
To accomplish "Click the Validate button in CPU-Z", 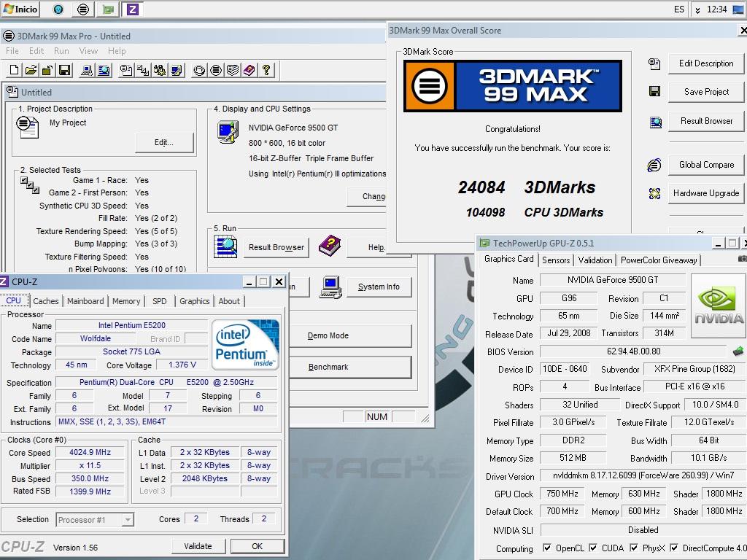I will tap(198, 546).
